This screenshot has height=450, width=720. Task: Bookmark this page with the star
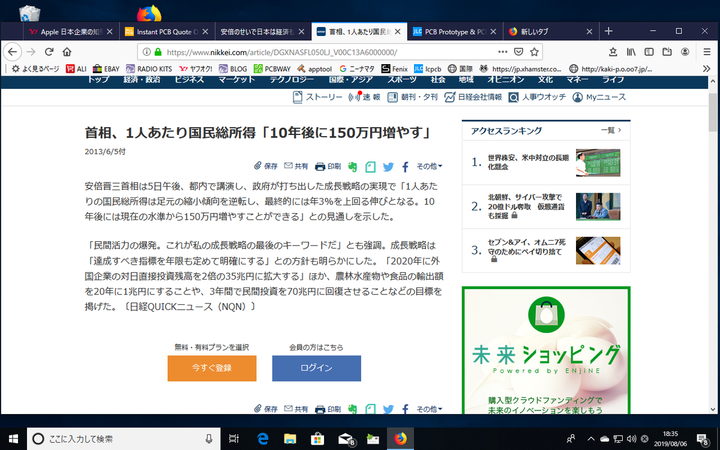(x=534, y=52)
